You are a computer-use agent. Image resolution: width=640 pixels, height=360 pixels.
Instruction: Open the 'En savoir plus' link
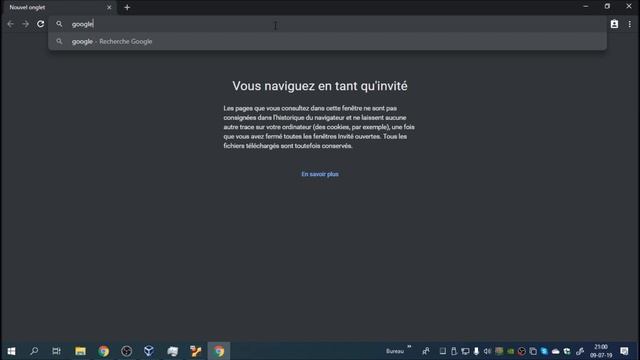[x=320, y=174]
